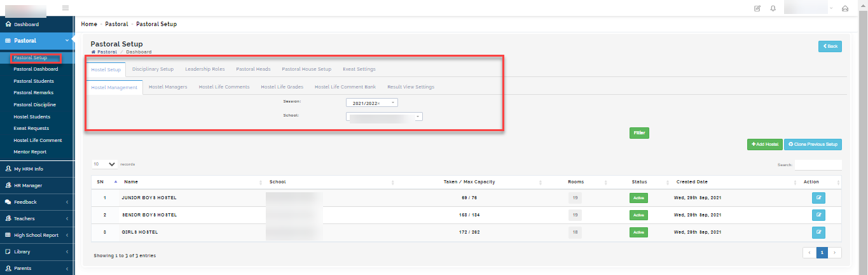868x275 pixels.
Task: Expand the Parents sidebar menu
Action: (38, 268)
